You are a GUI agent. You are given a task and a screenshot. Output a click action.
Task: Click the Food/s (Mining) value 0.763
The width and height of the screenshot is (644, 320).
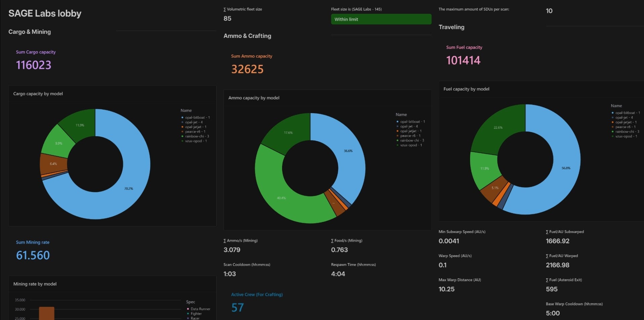pyautogui.click(x=339, y=250)
